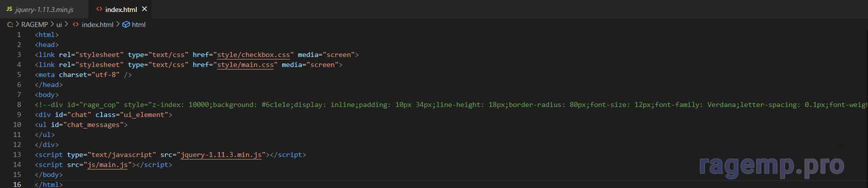Screen dimensions: 868x188
Task: Click the HTML file icon on index.html tab
Action: coord(99,9)
